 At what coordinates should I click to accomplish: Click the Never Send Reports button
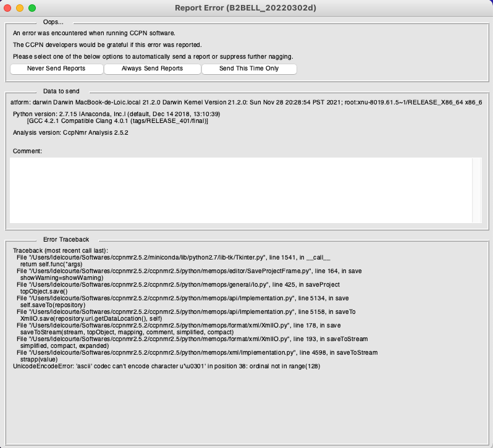56,69
